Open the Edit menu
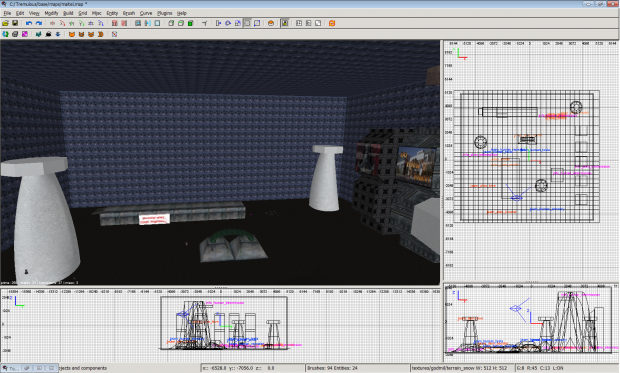The height and width of the screenshot is (373, 620). pos(20,13)
